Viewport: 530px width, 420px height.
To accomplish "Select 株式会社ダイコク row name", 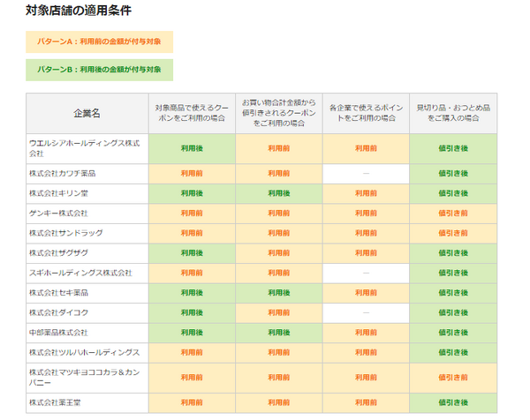I will [x=87, y=313].
